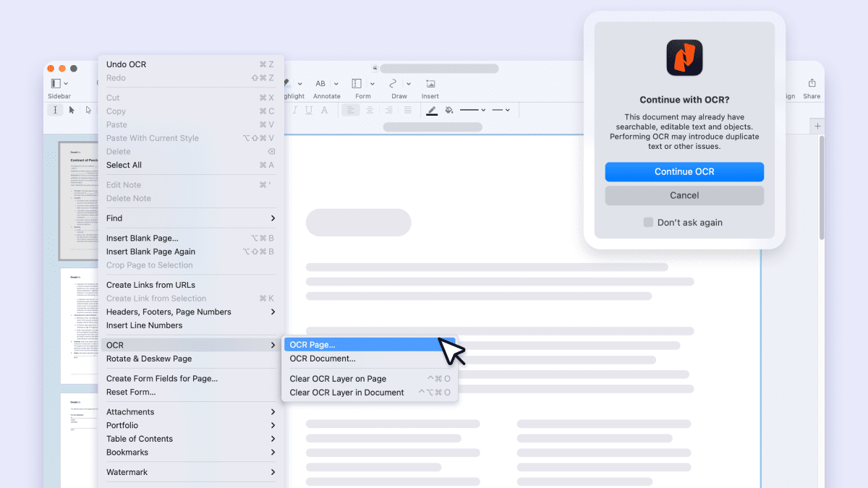Expand the Find submenu
The height and width of the screenshot is (488, 868).
click(273, 218)
